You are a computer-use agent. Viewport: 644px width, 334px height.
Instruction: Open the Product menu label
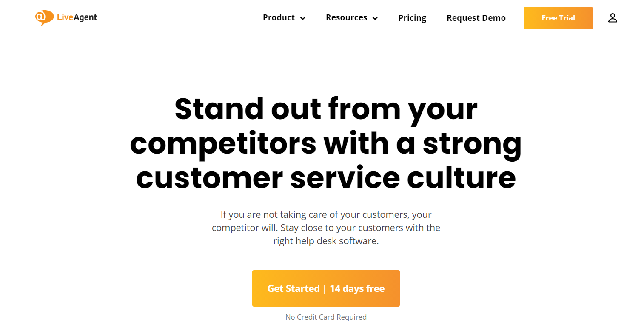pyautogui.click(x=279, y=18)
